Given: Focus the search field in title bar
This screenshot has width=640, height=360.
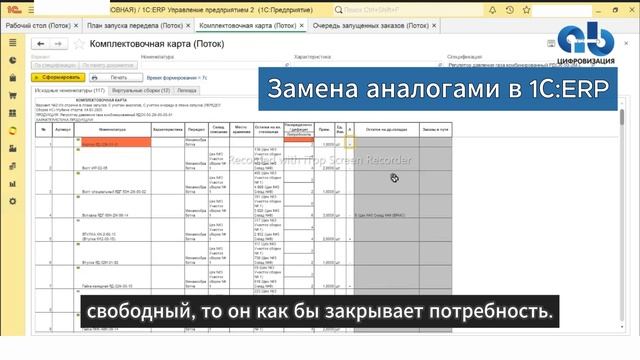Looking at the screenshot, I should 408,10.
